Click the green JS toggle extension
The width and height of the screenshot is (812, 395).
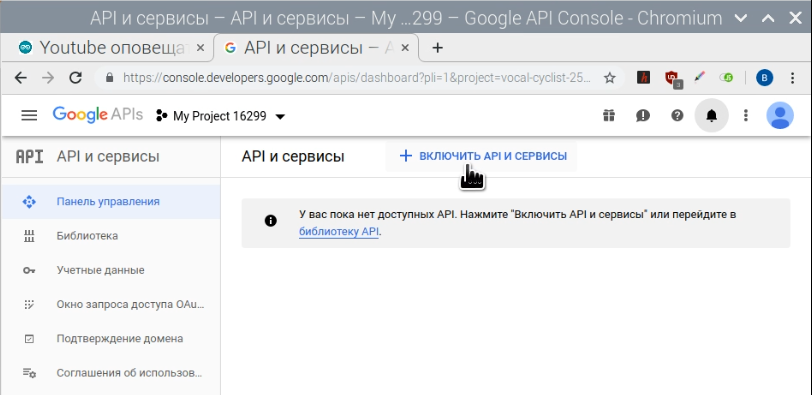tap(727, 78)
